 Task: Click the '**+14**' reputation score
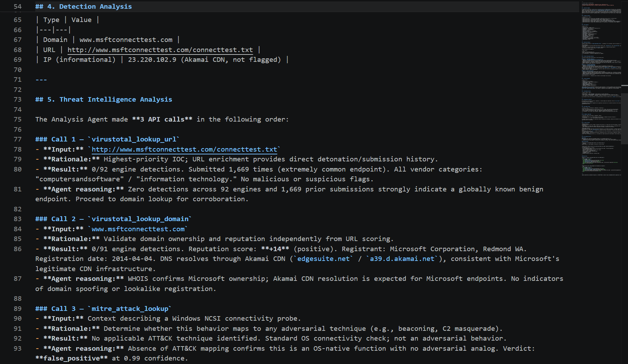click(275, 249)
